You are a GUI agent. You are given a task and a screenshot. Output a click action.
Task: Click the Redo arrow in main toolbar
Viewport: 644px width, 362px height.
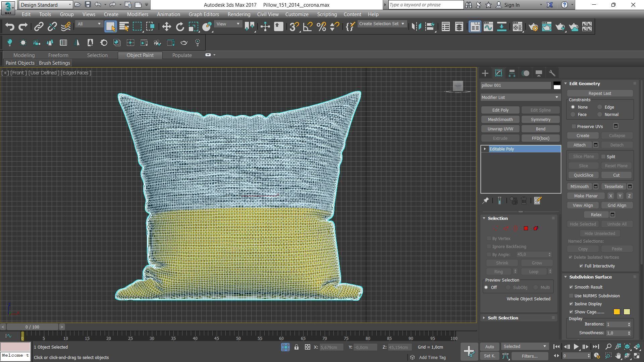click(23, 27)
